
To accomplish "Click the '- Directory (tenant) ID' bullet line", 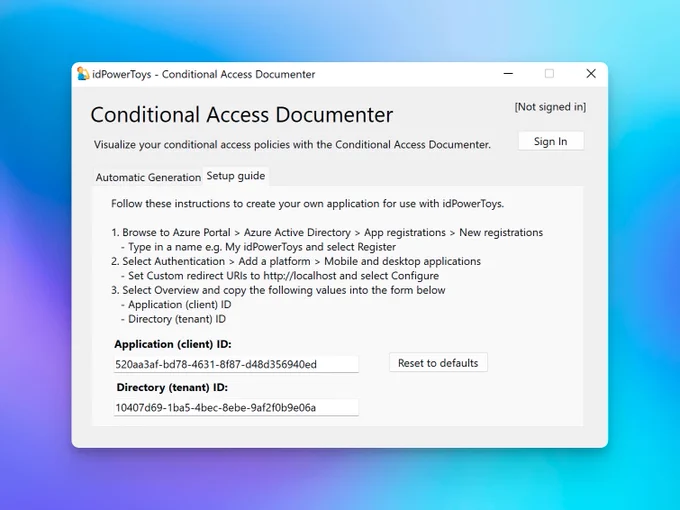I will (x=173, y=319).
